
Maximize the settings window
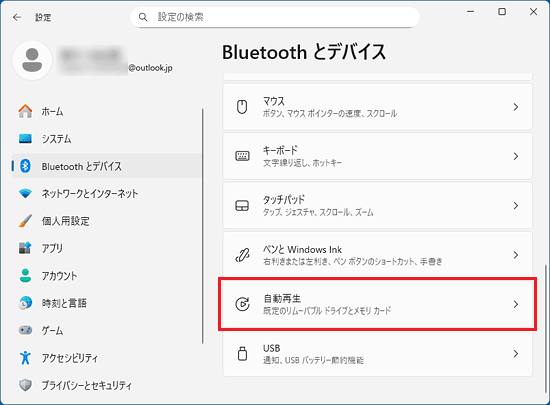[x=502, y=12]
